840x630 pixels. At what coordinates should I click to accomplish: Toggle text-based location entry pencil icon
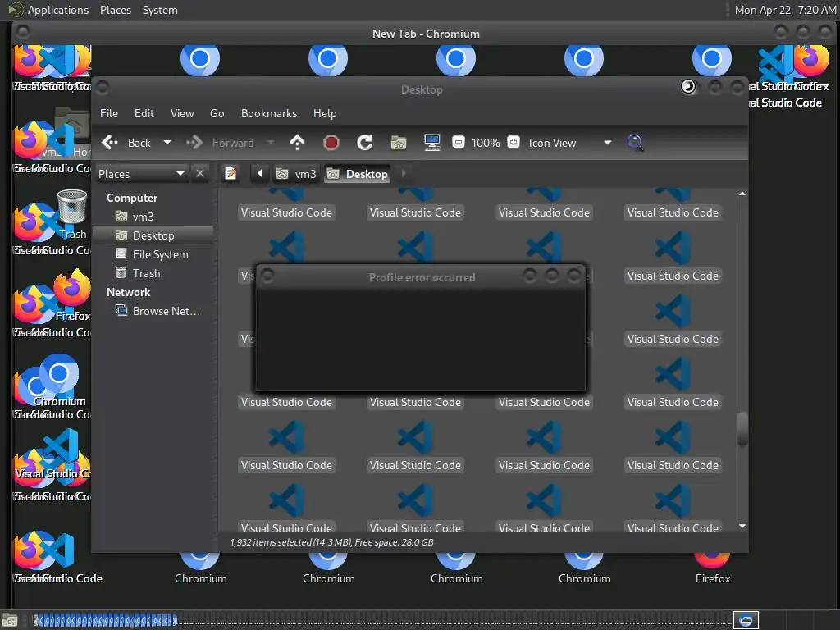pos(231,174)
